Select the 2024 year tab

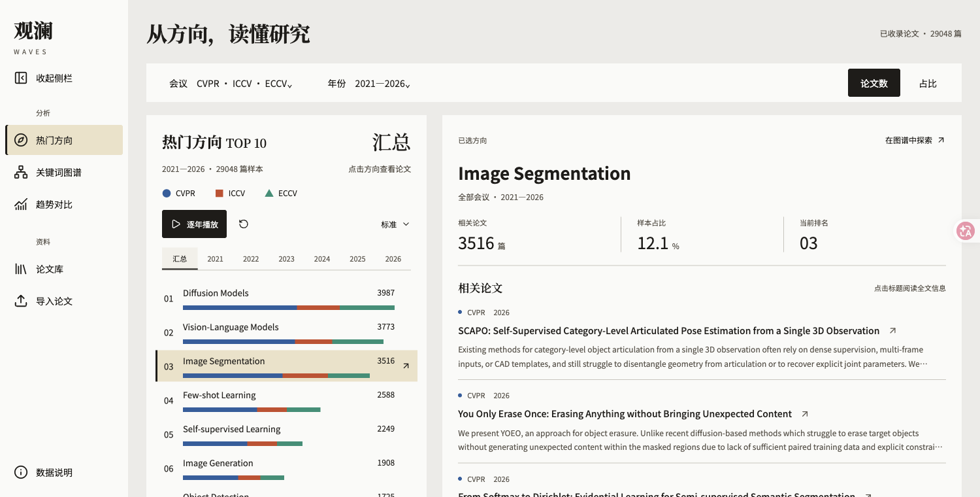322,259
